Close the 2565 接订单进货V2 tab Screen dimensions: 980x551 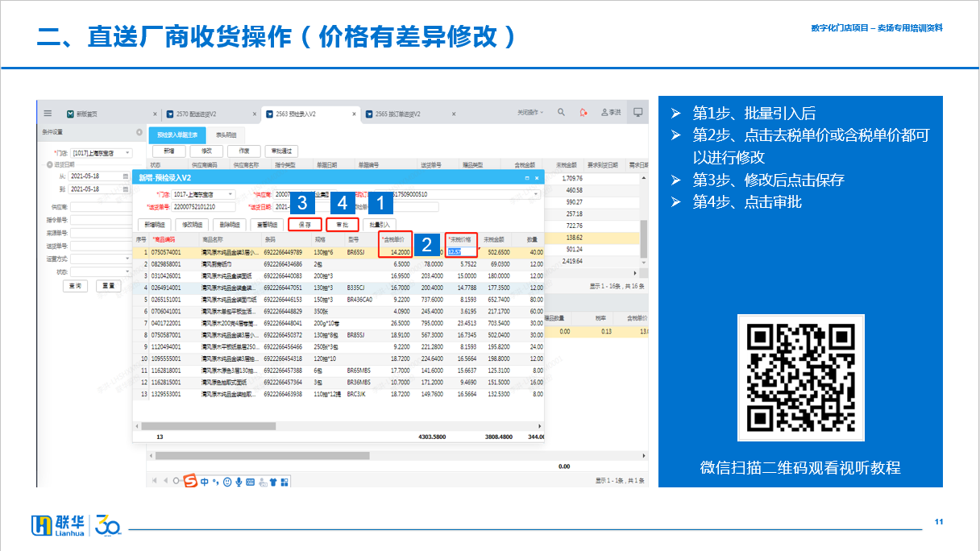click(x=455, y=114)
